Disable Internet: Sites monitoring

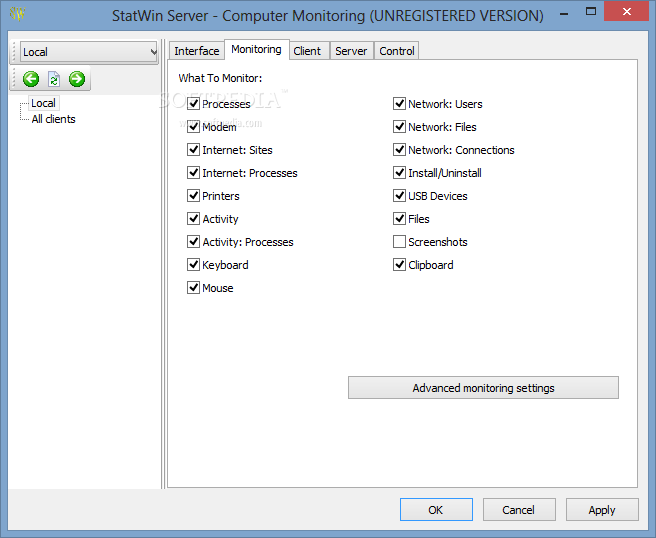(193, 150)
